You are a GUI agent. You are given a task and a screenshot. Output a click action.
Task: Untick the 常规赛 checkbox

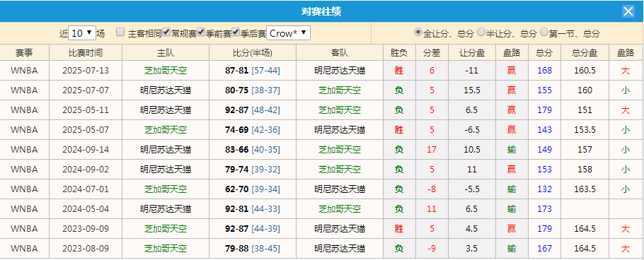[166, 32]
